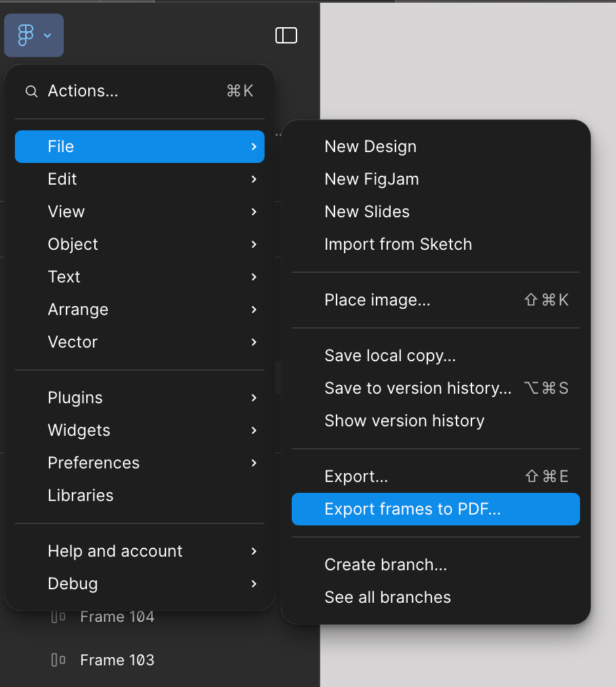The height and width of the screenshot is (687, 616).
Task: Select Create branch...
Action: [436, 565]
